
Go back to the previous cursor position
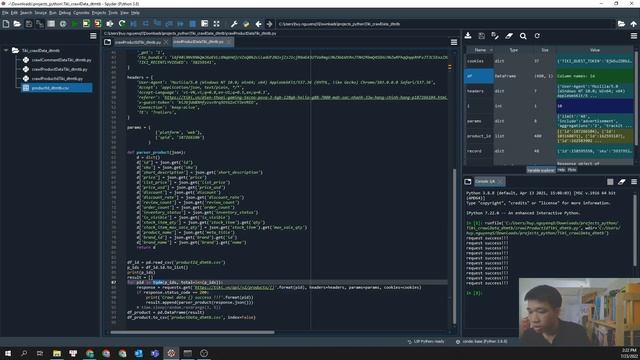(x=258, y=24)
